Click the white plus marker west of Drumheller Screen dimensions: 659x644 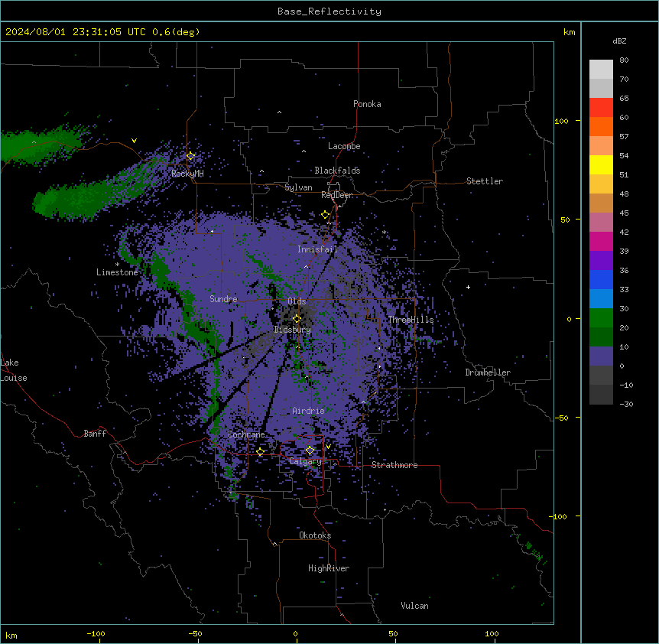pyautogui.click(x=468, y=287)
